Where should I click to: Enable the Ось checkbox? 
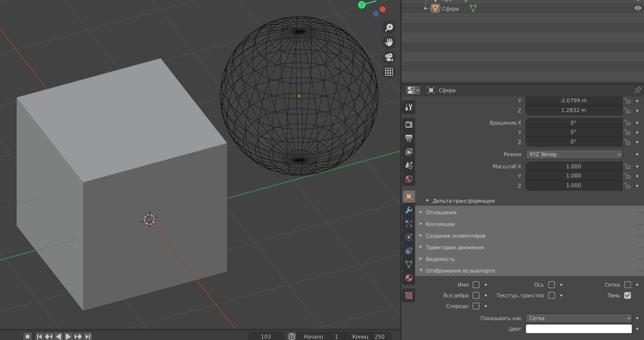[x=552, y=285]
